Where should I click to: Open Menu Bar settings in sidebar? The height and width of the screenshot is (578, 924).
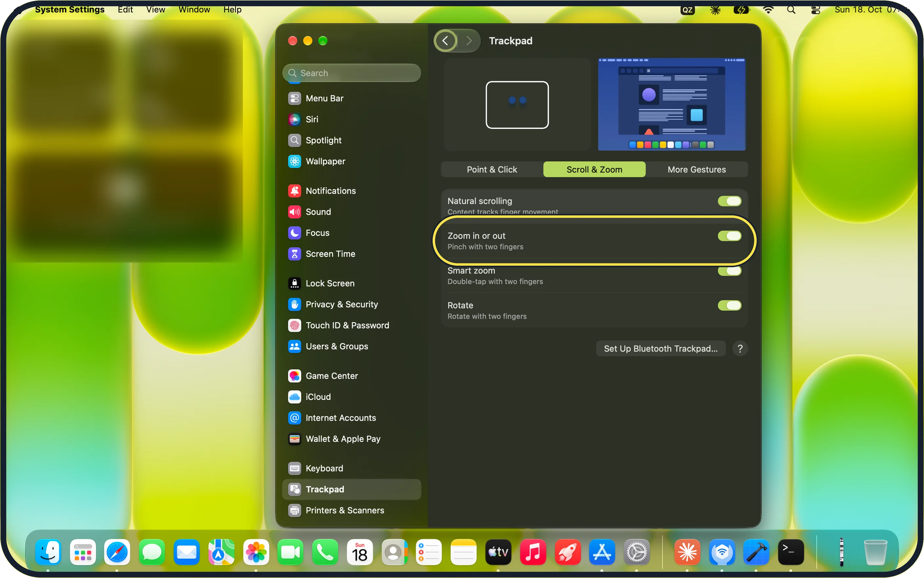coord(351,98)
